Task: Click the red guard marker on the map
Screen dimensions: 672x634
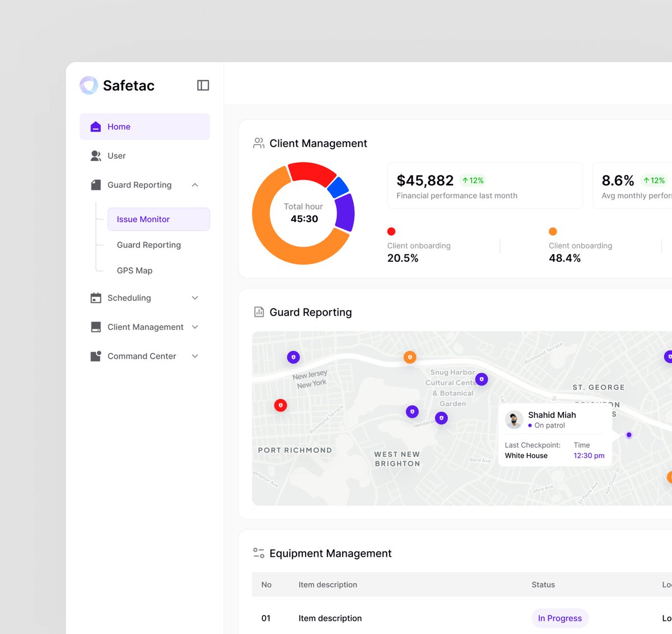Action: click(x=281, y=405)
